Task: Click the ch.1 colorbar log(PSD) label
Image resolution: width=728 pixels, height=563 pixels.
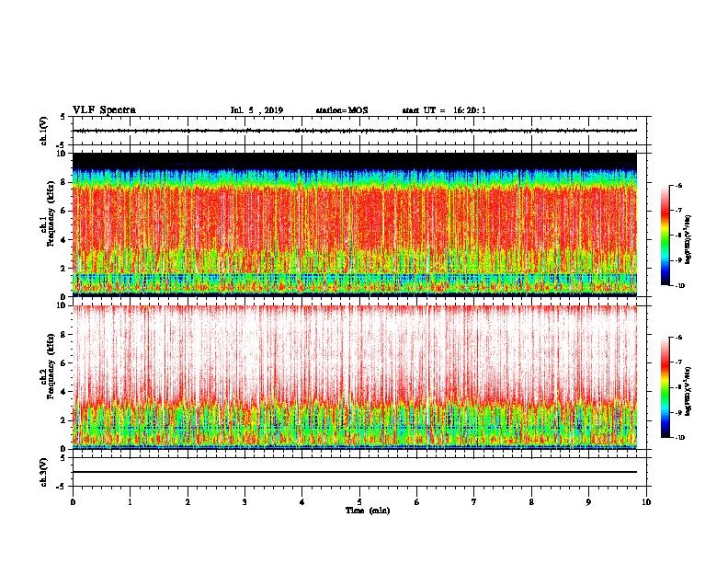Action: point(688,240)
